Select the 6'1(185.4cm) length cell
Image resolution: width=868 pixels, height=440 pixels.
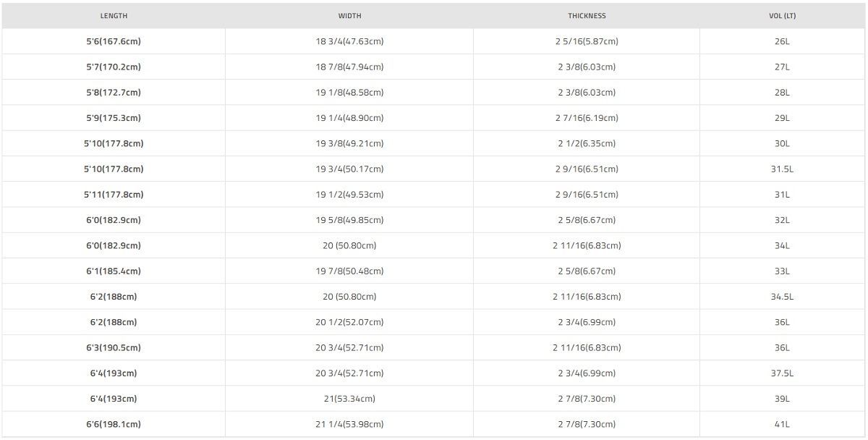tap(114, 271)
